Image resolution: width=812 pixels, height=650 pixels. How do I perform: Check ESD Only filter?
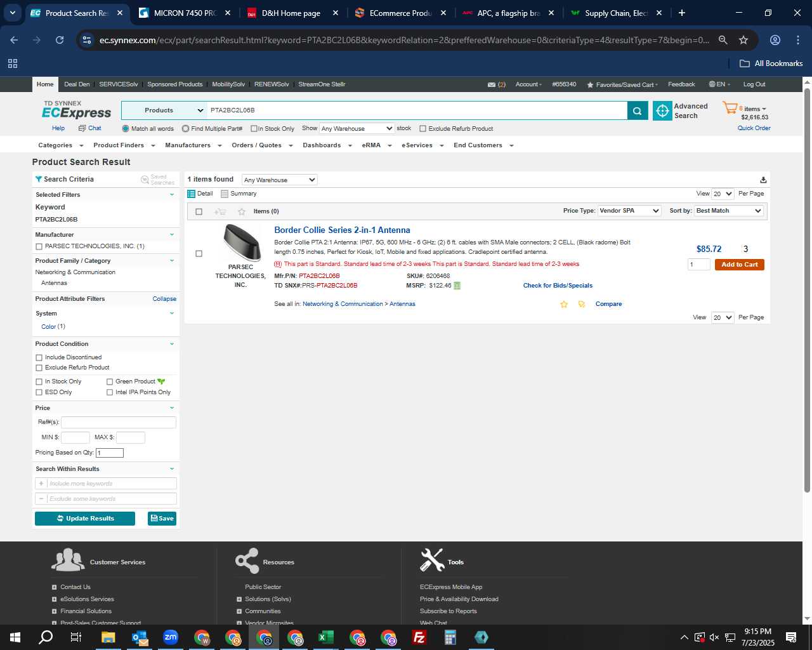click(39, 392)
